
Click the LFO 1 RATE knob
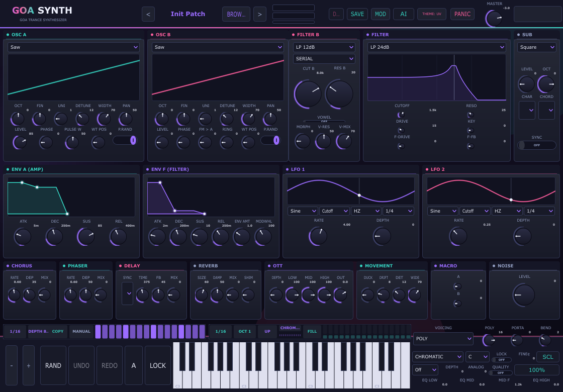tap(318, 236)
